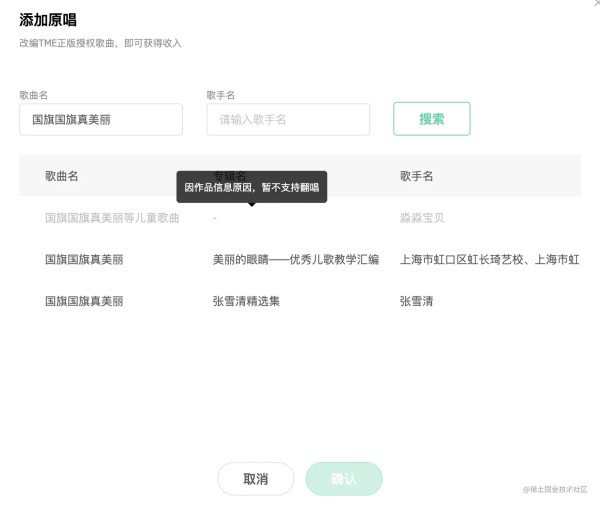This screenshot has width=600, height=506.
Task: Click the 确认 button
Action: pos(344,479)
